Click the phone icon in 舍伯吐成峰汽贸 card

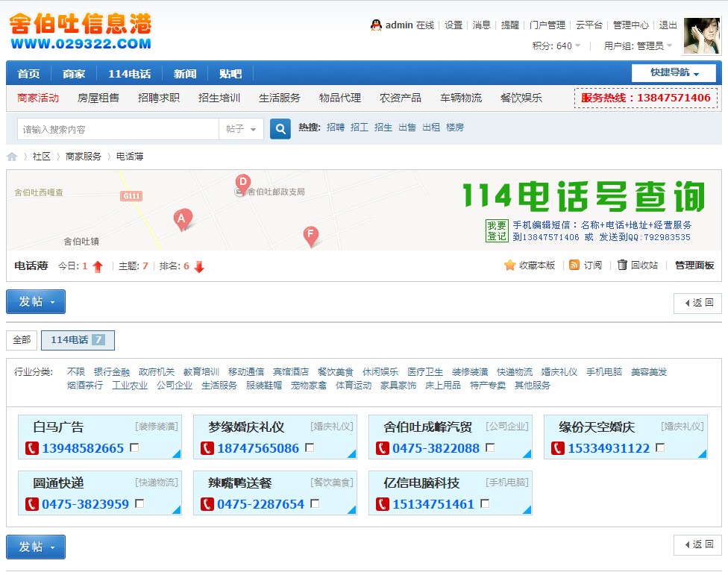click(x=382, y=448)
